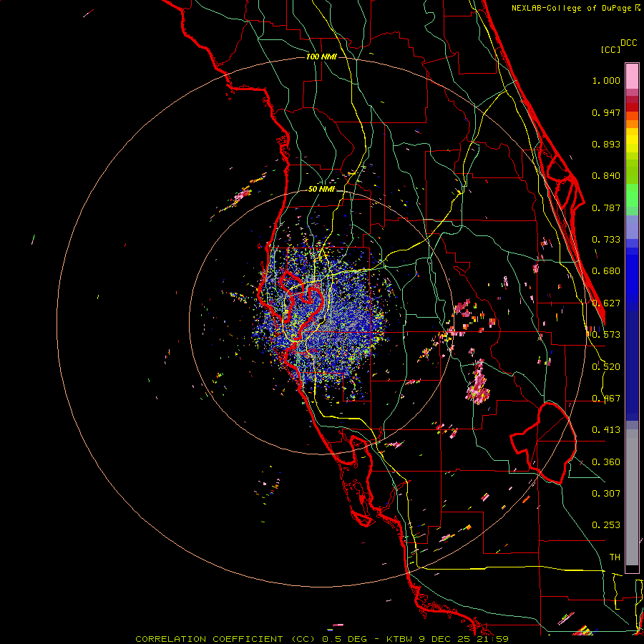
Task: Click the 0.307 color scale label
Action: tap(606, 494)
